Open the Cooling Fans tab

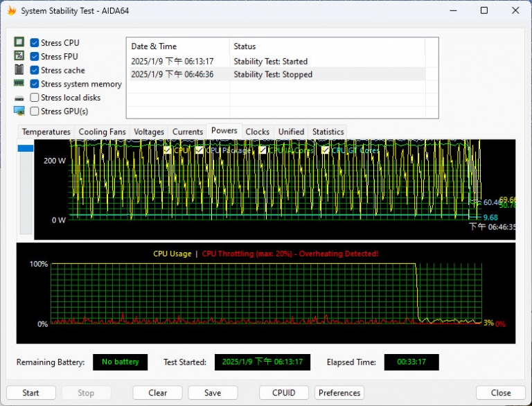[102, 132]
